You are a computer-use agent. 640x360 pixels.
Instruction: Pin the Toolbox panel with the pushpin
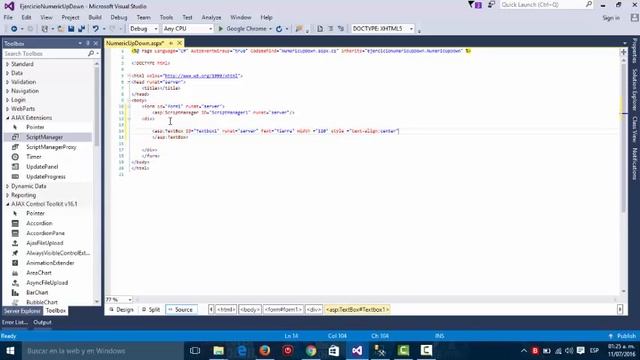[x=88, y=43]
